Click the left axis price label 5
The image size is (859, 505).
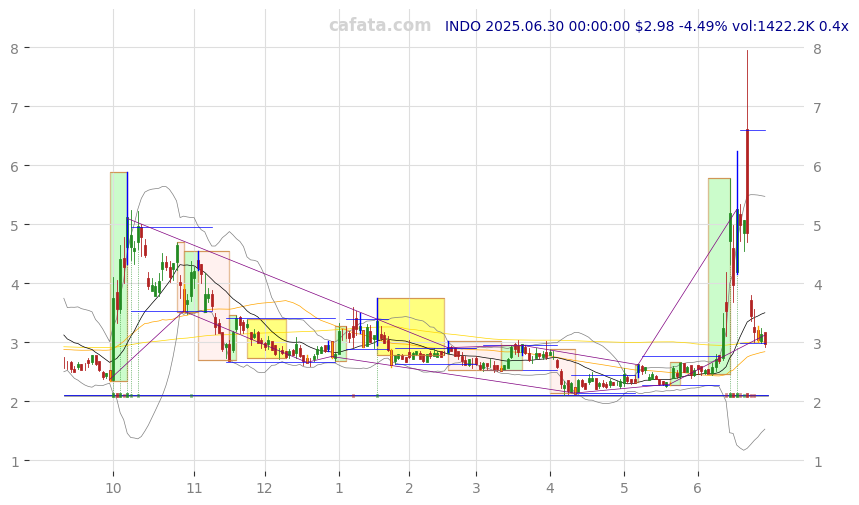[15, 226]
